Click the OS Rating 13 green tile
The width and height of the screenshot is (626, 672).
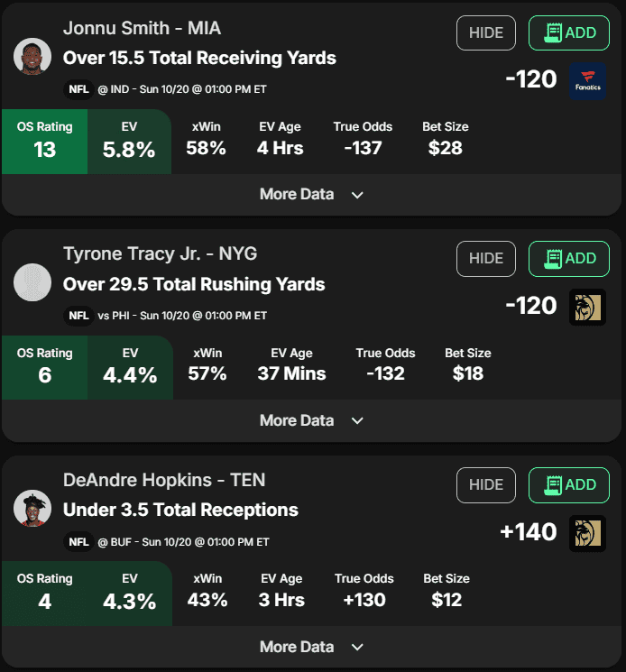pos(45,142)
